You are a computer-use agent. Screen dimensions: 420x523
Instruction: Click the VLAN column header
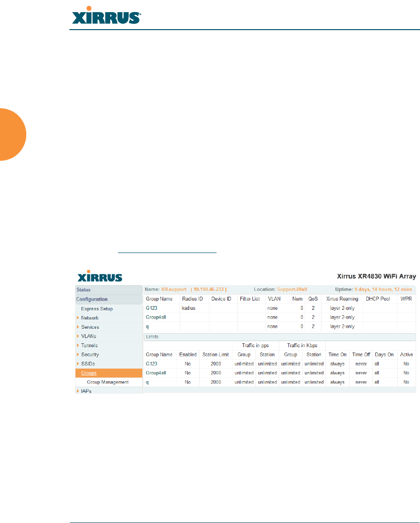[x=274, y=299]
